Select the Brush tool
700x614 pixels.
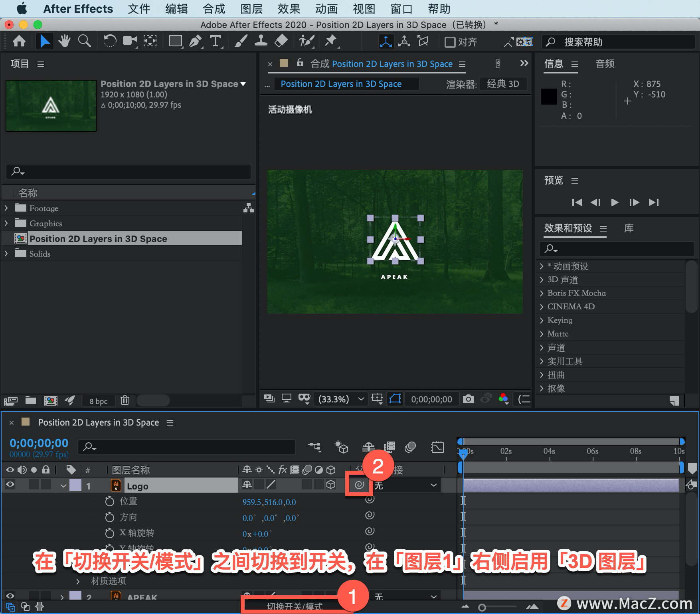pyautogui.click(x=241, y=41)
